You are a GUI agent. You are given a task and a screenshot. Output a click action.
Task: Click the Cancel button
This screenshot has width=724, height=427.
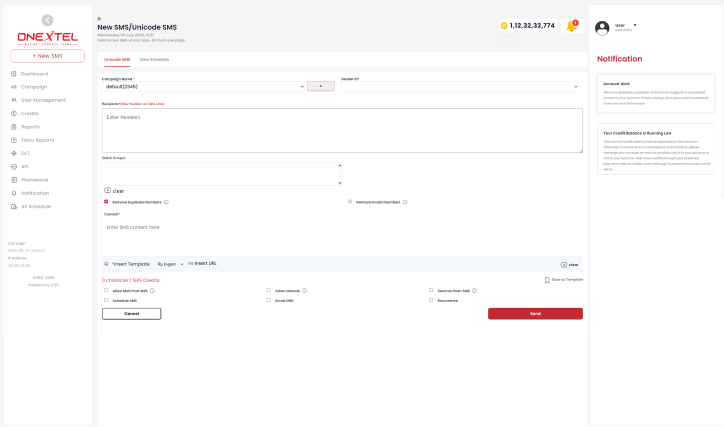pos(131,313)
